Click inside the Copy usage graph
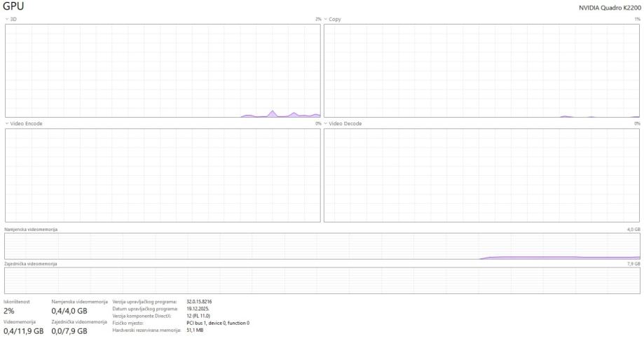This screenshot has height=348, width=644. (x=481, y=71)
